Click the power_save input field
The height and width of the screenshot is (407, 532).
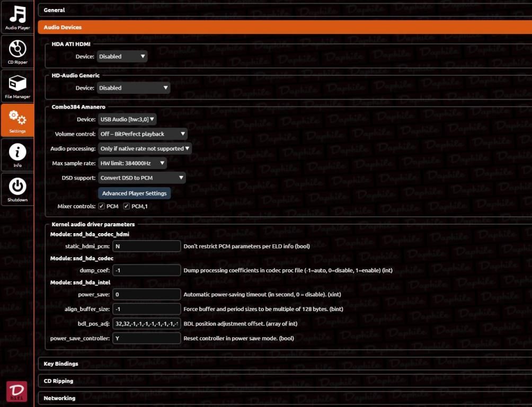coord(147,294)
